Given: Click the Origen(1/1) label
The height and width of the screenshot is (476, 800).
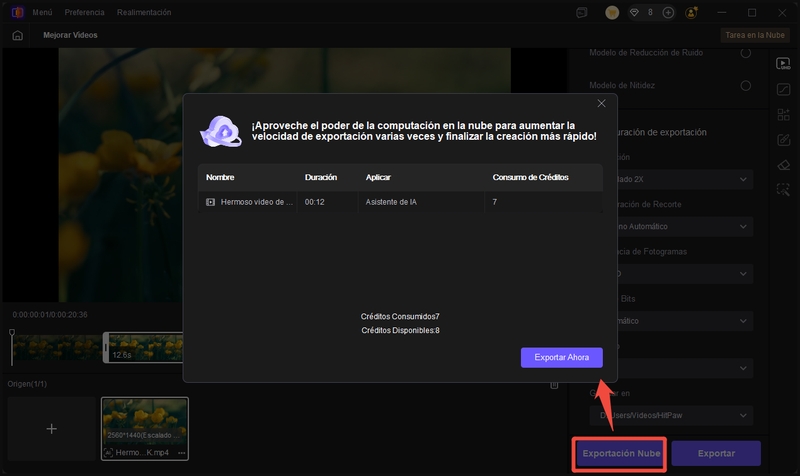Looking at the screenshot, I should (27, 384).
